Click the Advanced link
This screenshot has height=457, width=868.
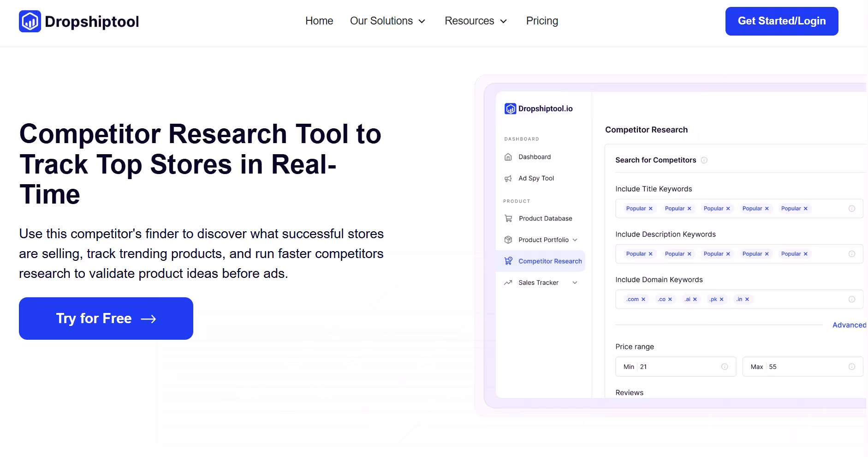[x=849, y=325]
